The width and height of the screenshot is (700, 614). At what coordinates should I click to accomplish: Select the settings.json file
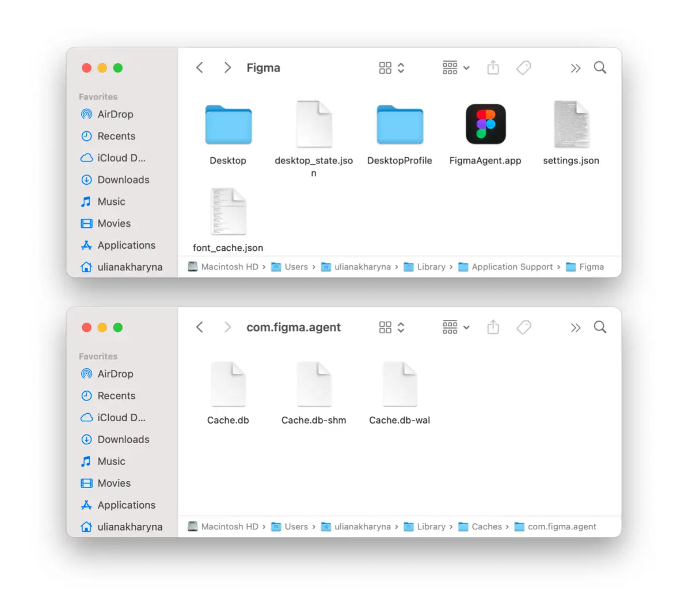pos(571,124)
